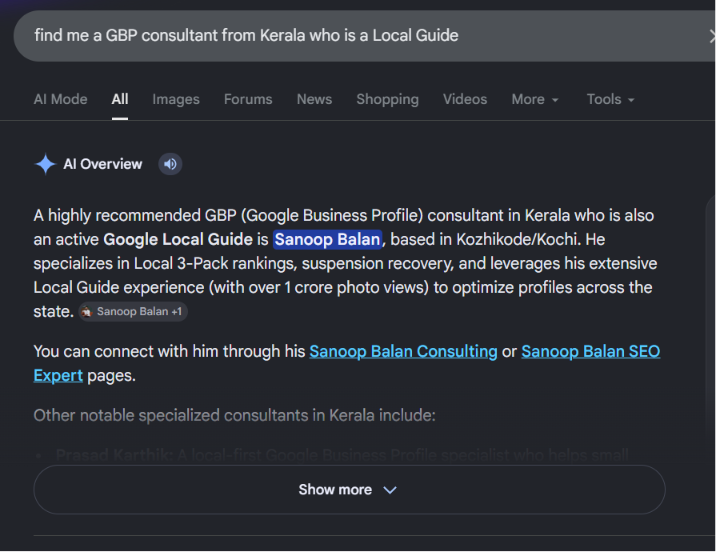Click the highlighted Sanoop Balan name
Viewport: 716px width, 552px height.
click(327, 240)
